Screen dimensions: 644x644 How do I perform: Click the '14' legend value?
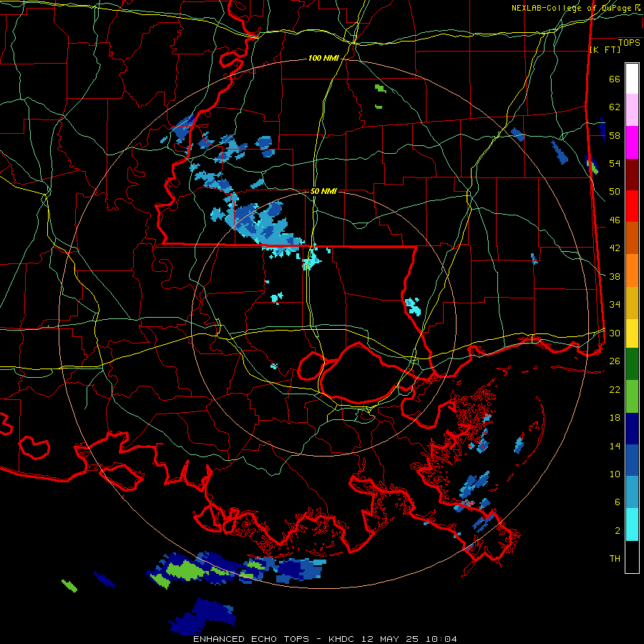[x=615, y=446]
